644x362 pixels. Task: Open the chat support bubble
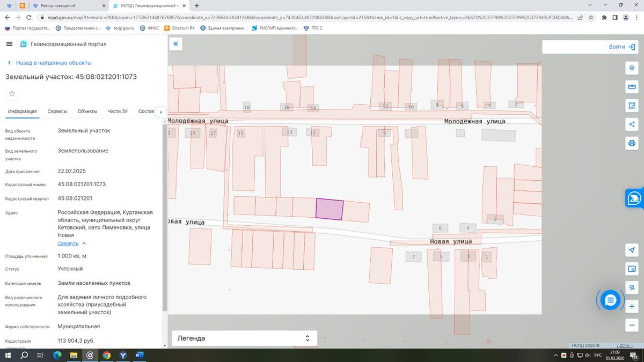pos(610,300)
